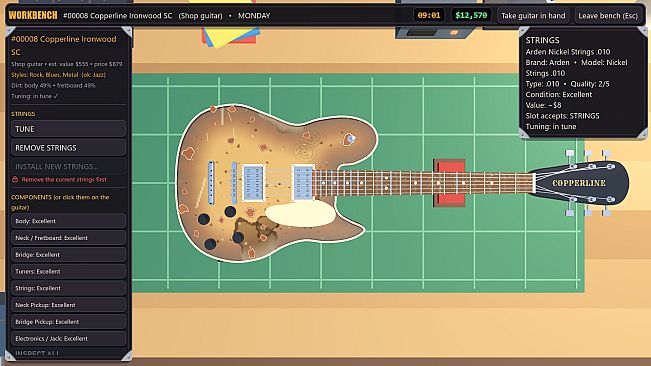
Task: Click the cream pickguard on guitar
Action: coord(301,214)
